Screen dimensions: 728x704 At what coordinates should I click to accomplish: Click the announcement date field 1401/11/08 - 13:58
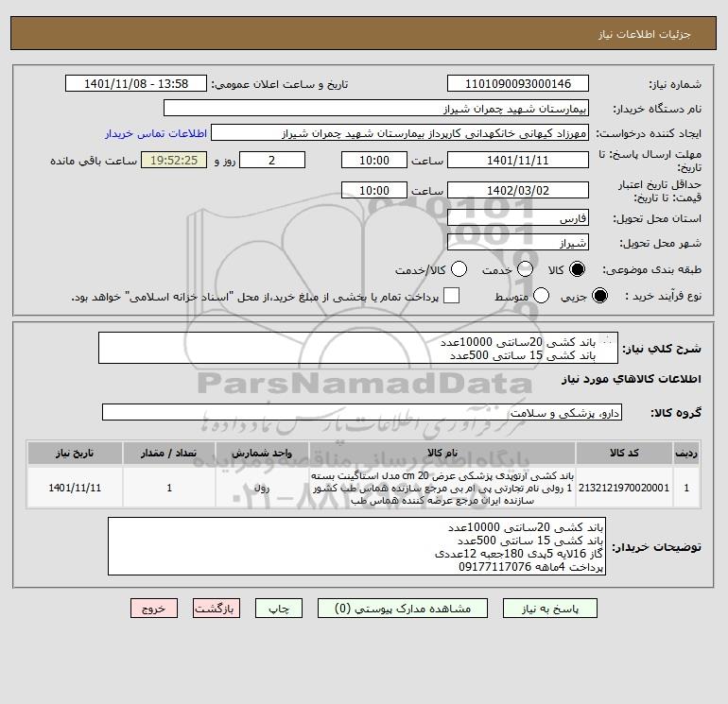tap(136, 83)
